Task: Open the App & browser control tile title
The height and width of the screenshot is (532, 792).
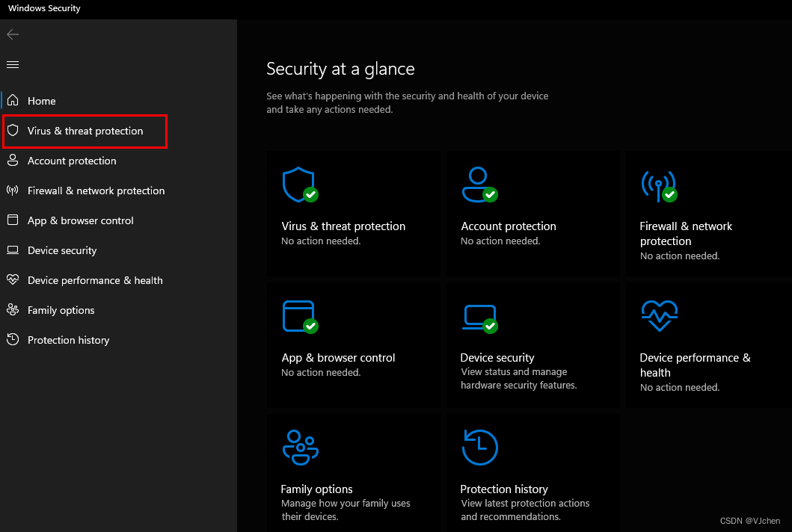Action: click(x=338, y=358)
